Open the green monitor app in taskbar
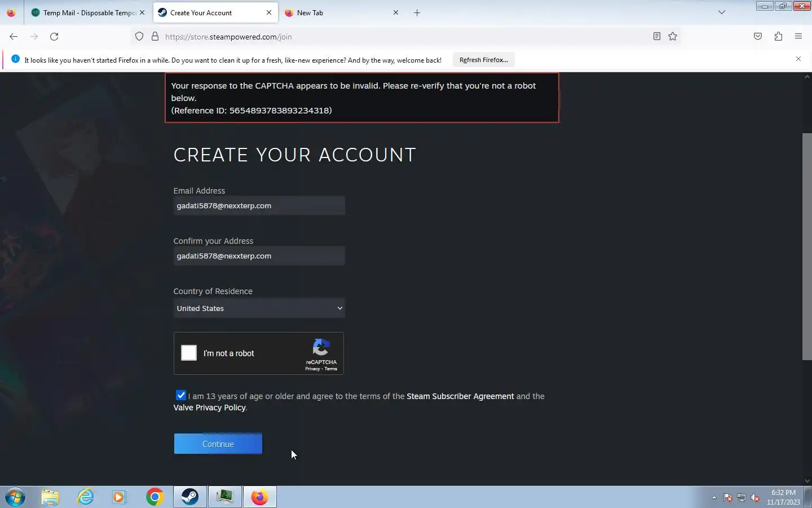Image resolution: width=812 pixels, height=508 pixels. (x=225, y=497)
